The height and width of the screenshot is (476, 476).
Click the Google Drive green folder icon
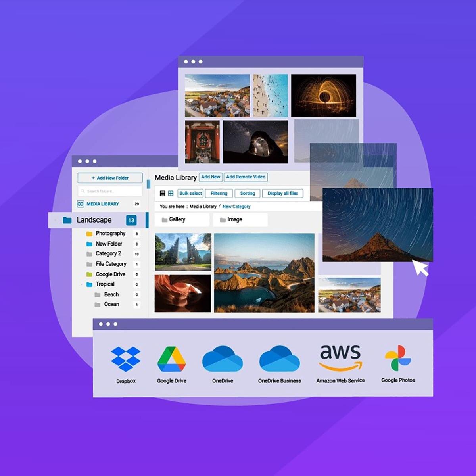(x=89, y=274)
